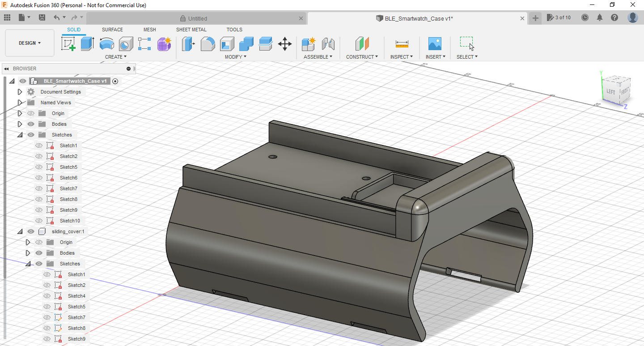
Task: Use the Revolve tool
Action: tap(106, 44)
